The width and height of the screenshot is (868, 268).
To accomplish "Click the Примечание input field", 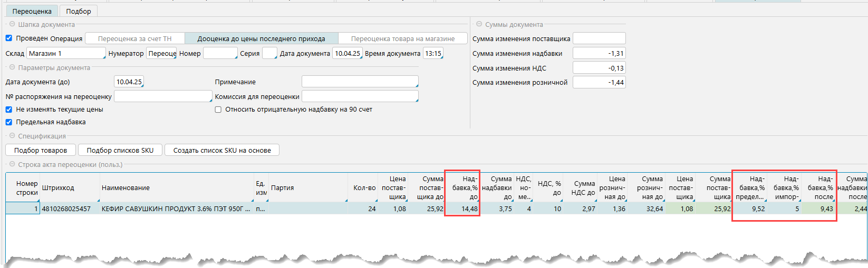I will [360, 82].
